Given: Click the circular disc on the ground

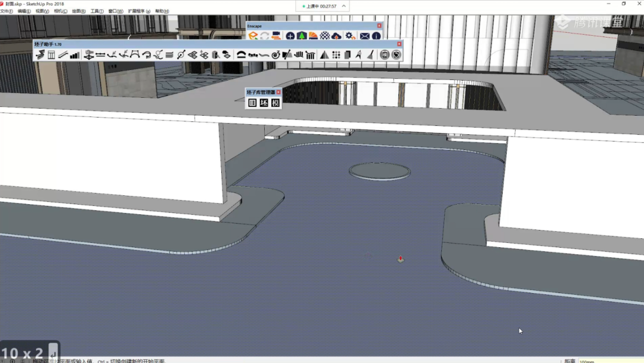Looking at the screenshot, I should pos(379,171).
